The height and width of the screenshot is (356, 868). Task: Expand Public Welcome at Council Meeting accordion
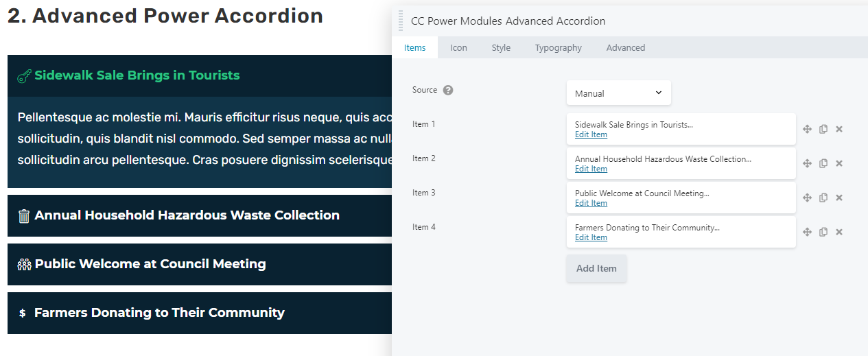(x=200, y=264)
